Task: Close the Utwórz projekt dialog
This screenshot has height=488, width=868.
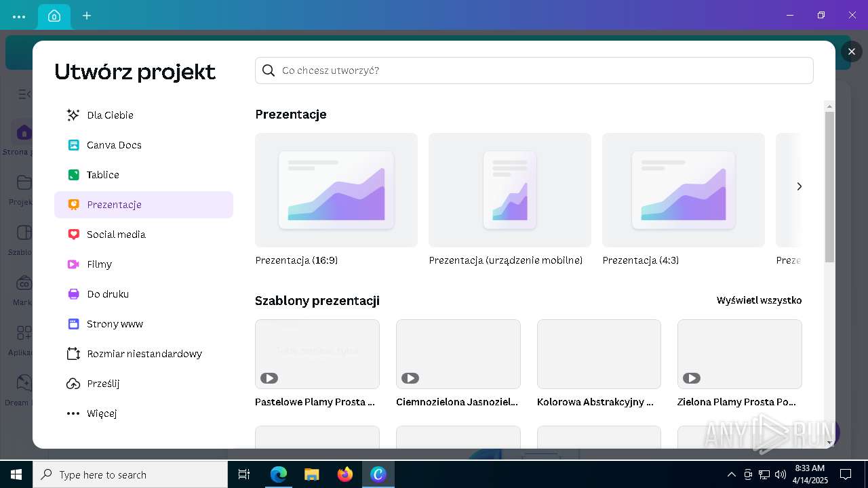Action: pos(852,52)
